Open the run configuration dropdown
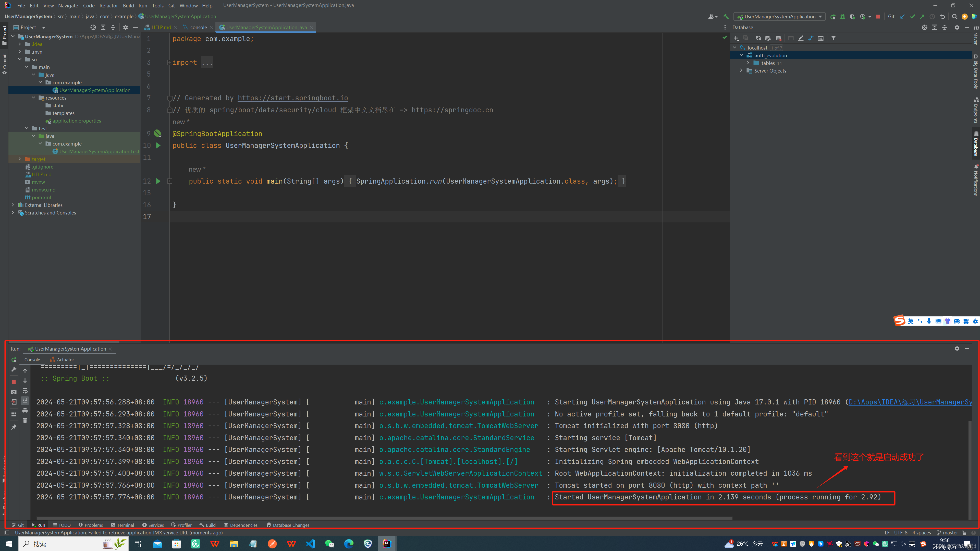The height and width of the screenshot is (551, 980). pos(780,16)
